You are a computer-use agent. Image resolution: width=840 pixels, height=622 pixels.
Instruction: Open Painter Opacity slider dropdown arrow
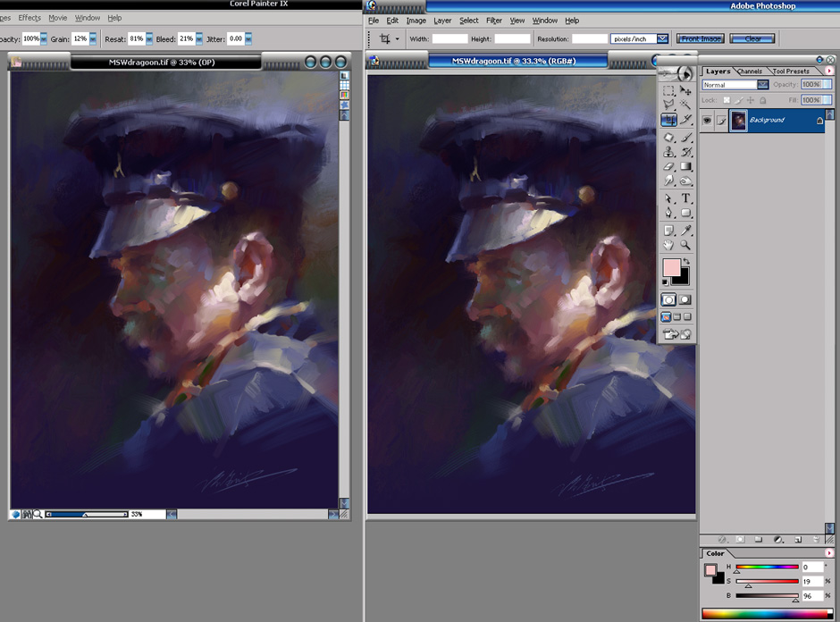44,38
